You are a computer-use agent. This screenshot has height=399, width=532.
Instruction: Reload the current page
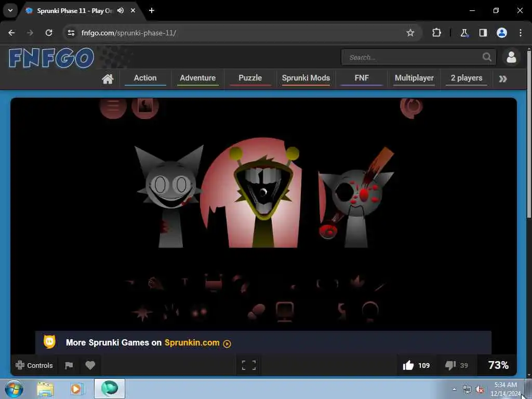coord(49,33)
